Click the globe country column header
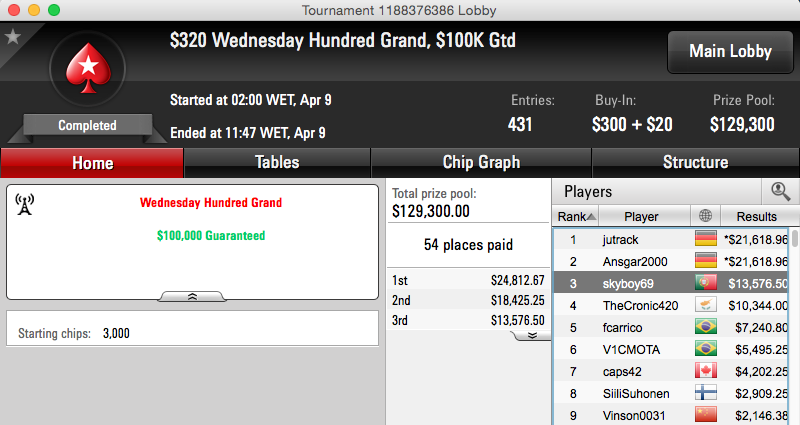Screen dimensions: 800x425 click(x=706, y=216)
